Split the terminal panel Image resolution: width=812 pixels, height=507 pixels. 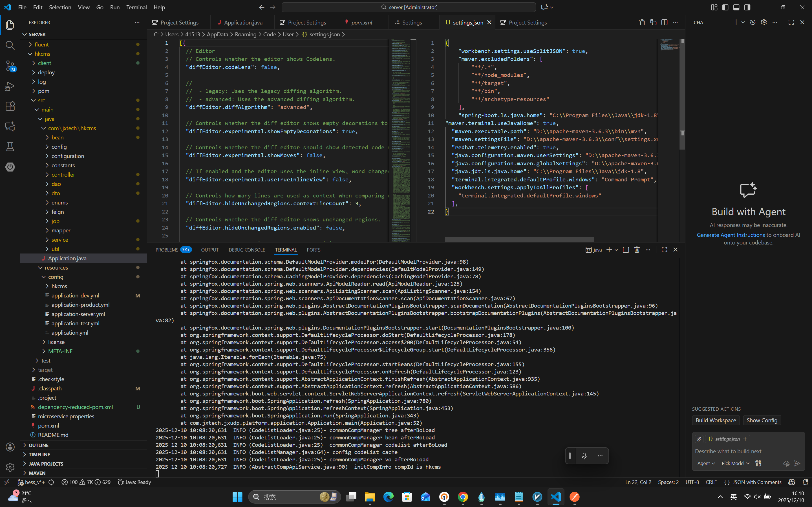pos(626,250)
